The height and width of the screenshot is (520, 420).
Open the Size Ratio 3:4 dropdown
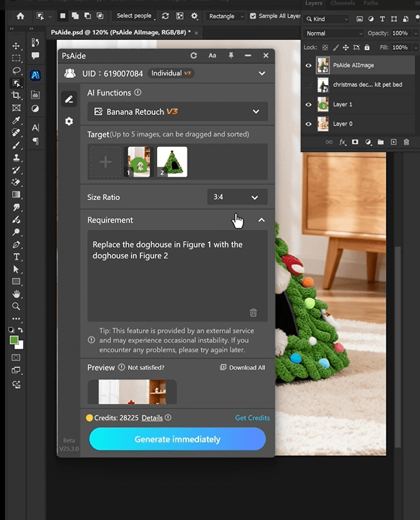236,197
